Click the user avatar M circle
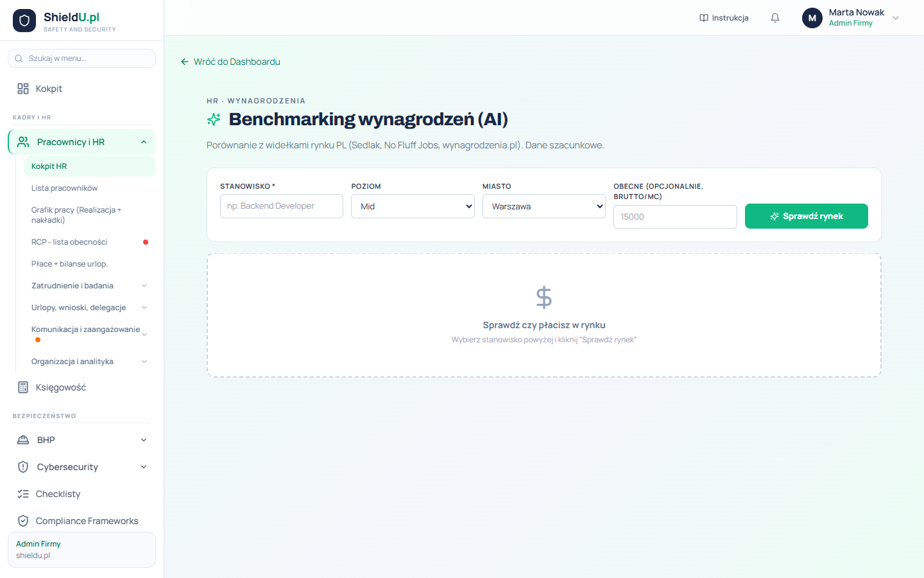924x578 pixels. [x=812, y=18]
